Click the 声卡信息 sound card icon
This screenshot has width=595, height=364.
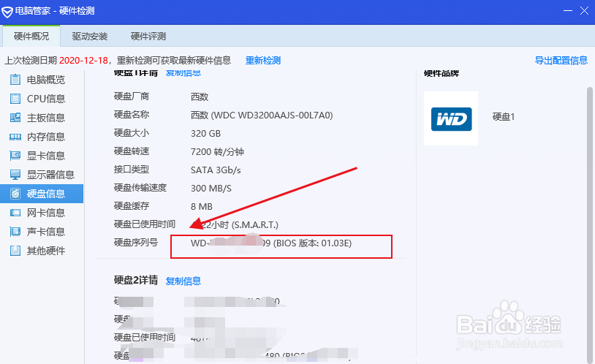15,232
